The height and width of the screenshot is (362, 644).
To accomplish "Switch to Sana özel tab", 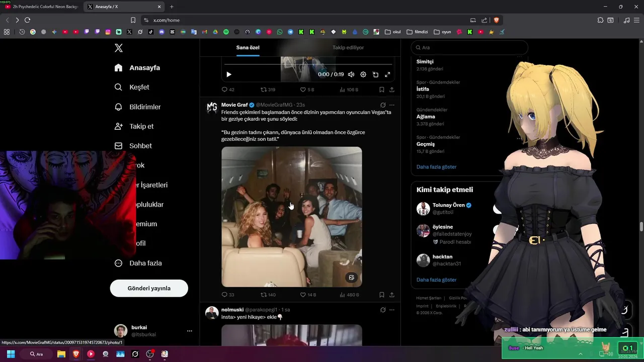I will (248, 48).
